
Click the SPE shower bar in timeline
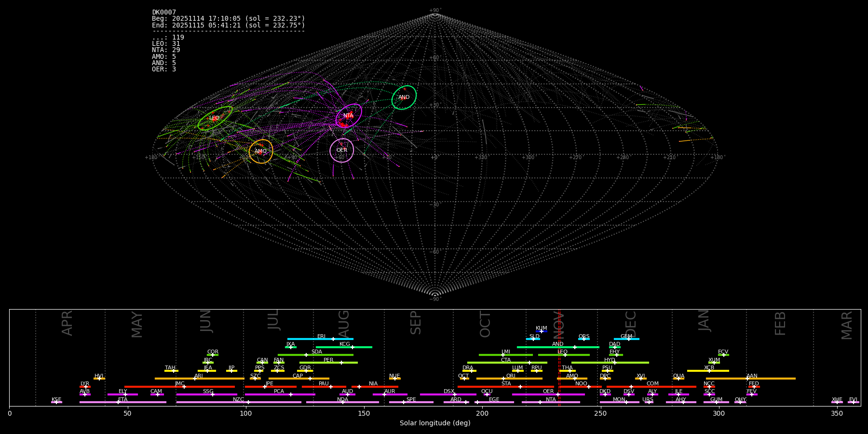[x=411, y=402]
